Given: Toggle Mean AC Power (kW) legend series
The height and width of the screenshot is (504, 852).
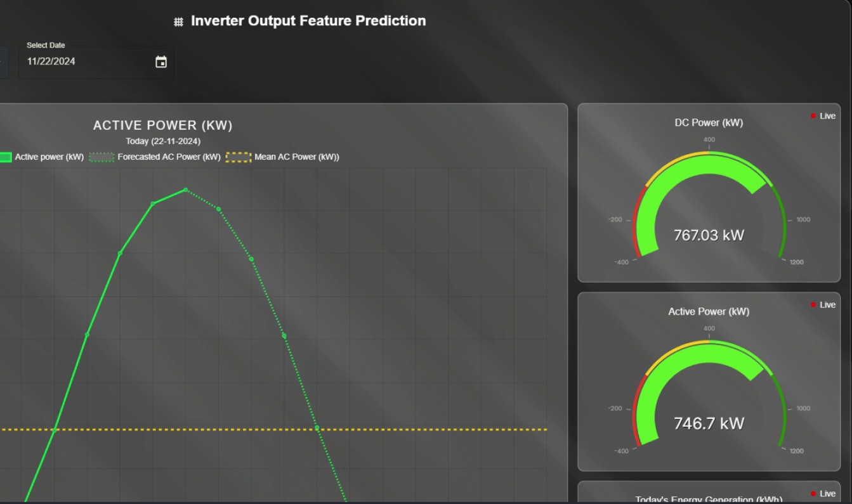Looking at the screenshot, I should (283, 157).
